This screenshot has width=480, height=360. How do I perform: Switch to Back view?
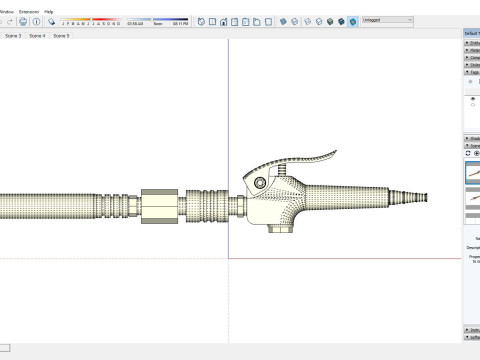[x=246, y=22]
